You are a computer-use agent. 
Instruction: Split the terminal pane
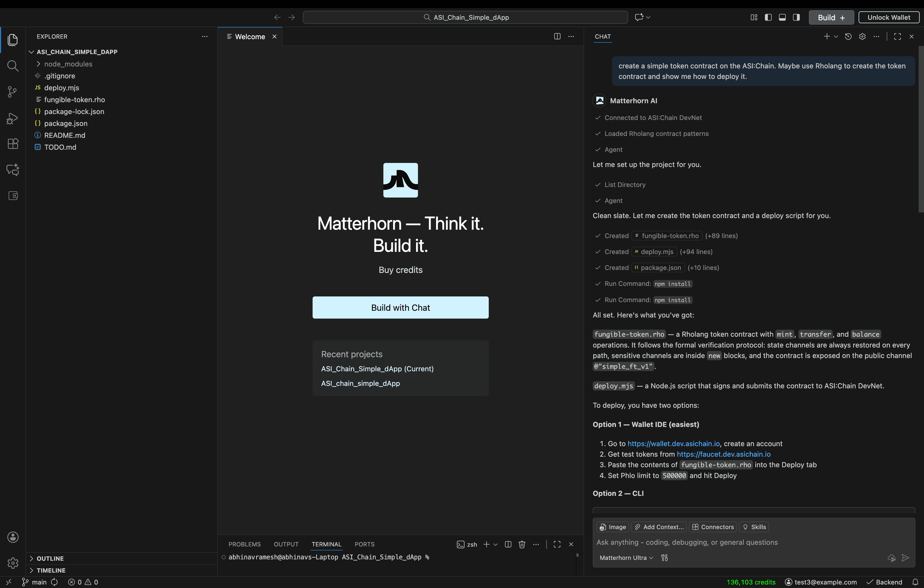[508, 544]
